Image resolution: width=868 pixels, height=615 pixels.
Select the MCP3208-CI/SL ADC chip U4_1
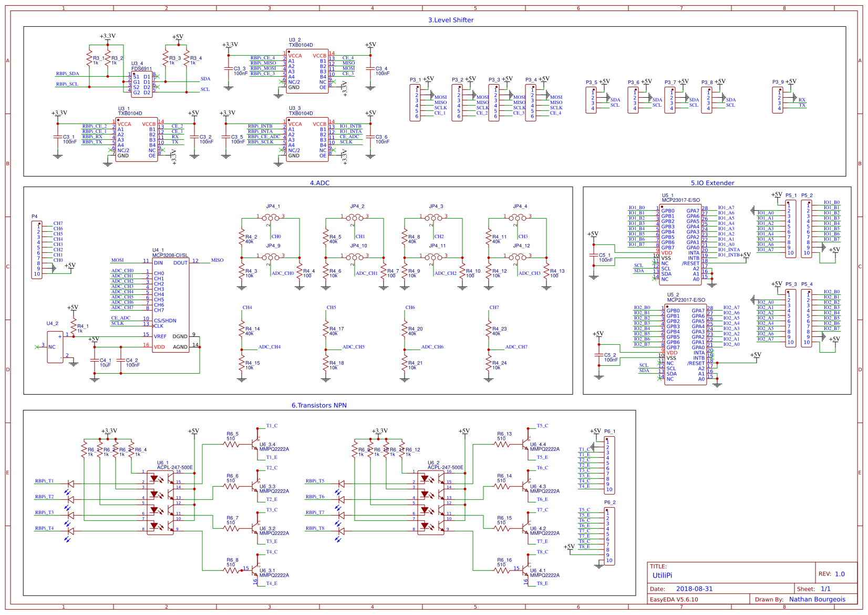tap(171, 305)
